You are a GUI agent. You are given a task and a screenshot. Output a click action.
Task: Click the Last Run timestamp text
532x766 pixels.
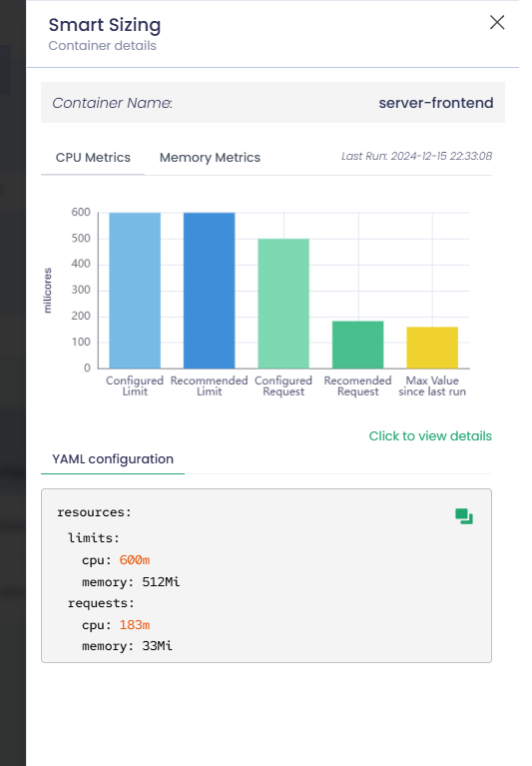416,156
